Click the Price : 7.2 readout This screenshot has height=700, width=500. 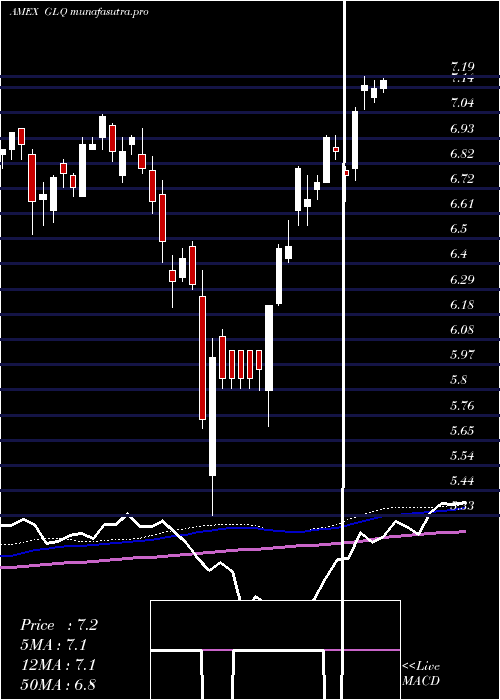click(x=59, y=625)
